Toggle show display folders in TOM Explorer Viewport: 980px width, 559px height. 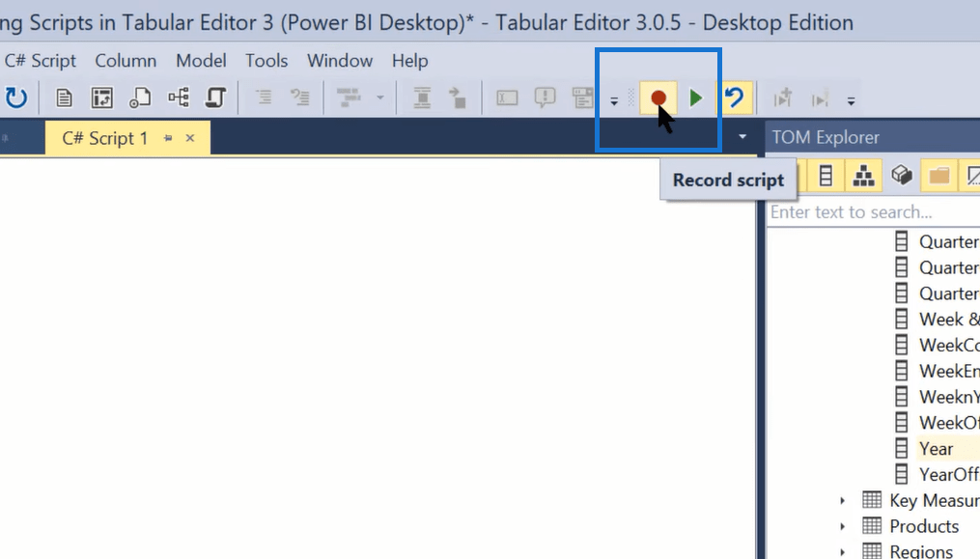point(938,176)
